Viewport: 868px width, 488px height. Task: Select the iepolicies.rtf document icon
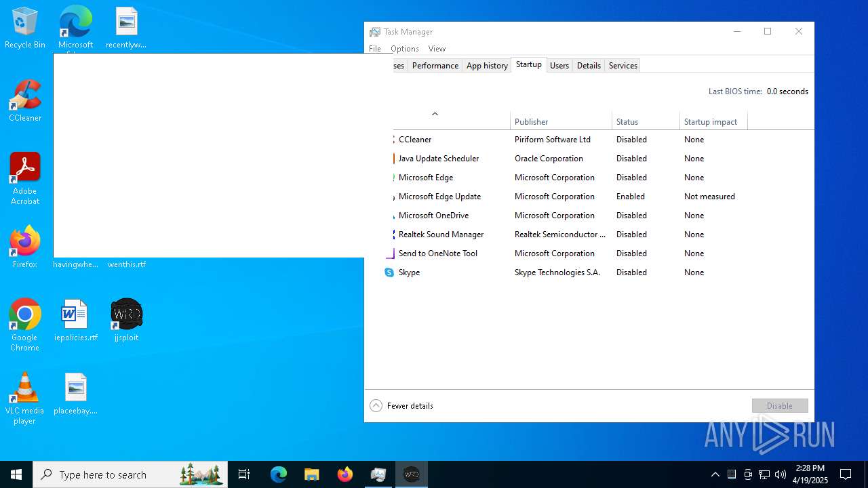coord(75,321)
